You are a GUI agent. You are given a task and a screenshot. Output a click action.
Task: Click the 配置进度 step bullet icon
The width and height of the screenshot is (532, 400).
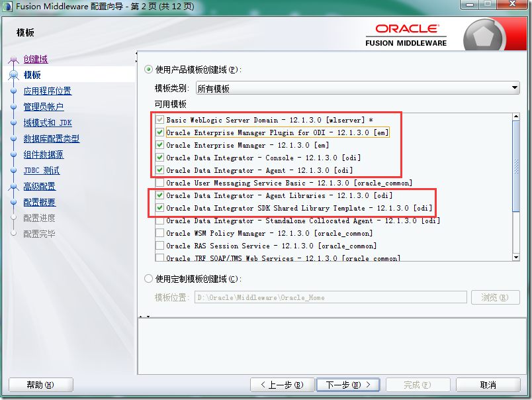(14, 217)
